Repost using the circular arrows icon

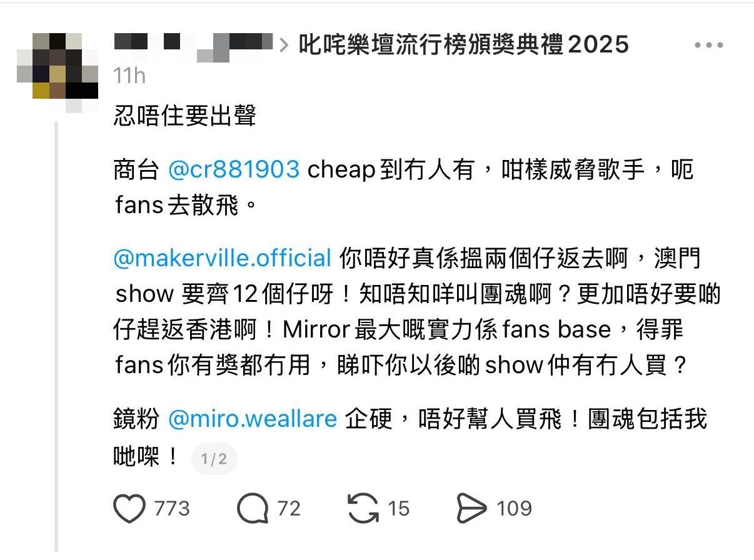tap(363, 508)
